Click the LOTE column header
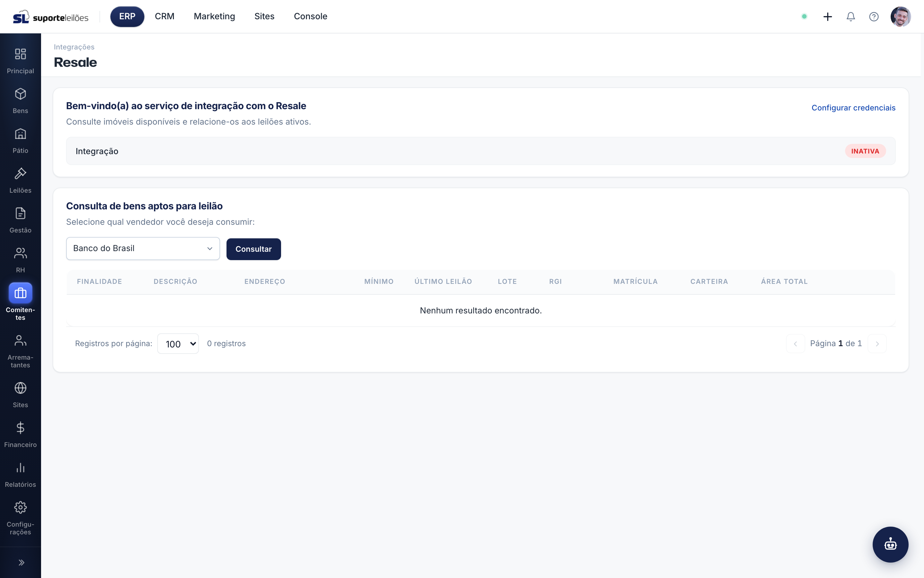The image size is (924, 578). (507, 281)
